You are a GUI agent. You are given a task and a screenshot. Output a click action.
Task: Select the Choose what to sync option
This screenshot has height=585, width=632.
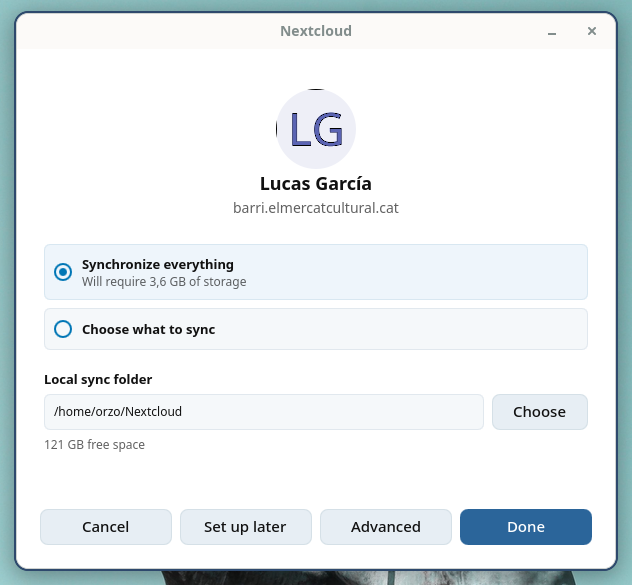(x=316, y=329)
